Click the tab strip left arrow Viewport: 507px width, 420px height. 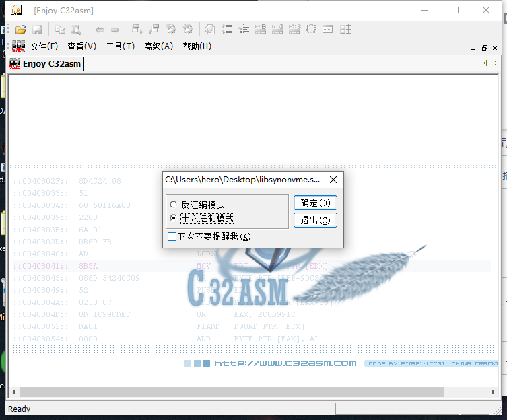(485, 63)
